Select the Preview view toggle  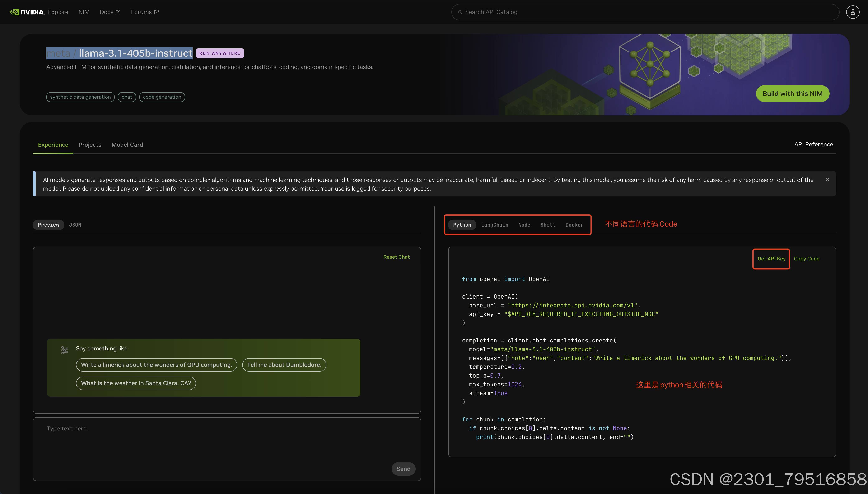coord(48,225)
